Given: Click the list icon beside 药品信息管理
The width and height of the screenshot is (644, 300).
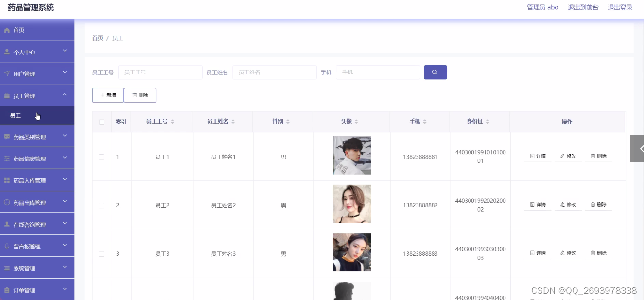Looking at the screenshot, I should pos(7,159).
